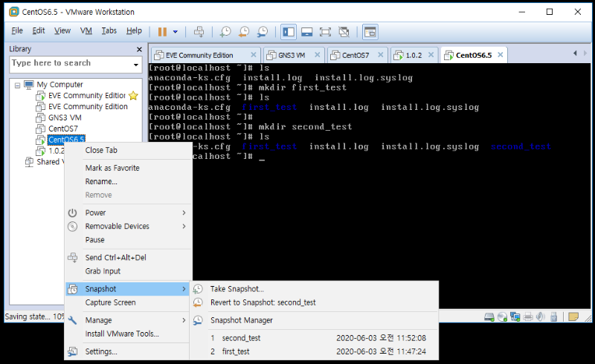Star the EVE Community Edition favorite
Image resolution: width=595 pixels, height=364 pixels.
[x=133, y=96]
